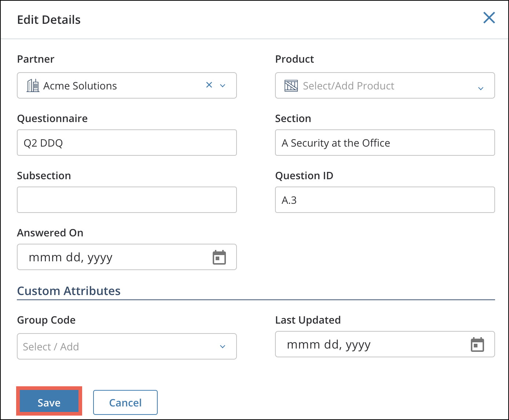Open the Answered On calendar picker
Viewport: 509px width, 420px height.
219,257
